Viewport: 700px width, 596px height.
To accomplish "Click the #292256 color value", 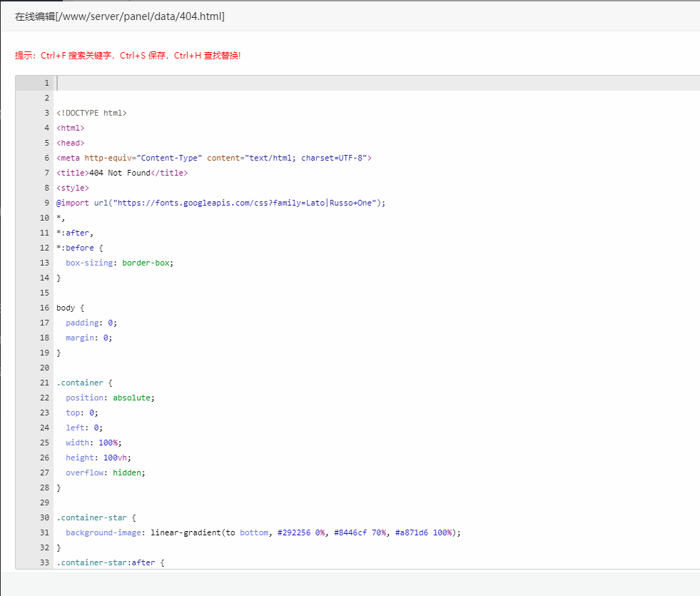I will [x=294, y=532].
